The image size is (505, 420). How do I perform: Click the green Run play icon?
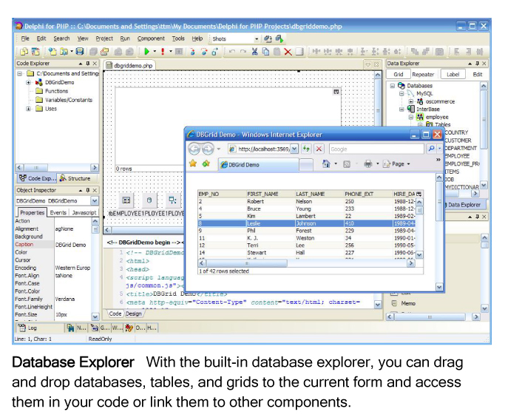pyautogui.click(x=147, y=52)
